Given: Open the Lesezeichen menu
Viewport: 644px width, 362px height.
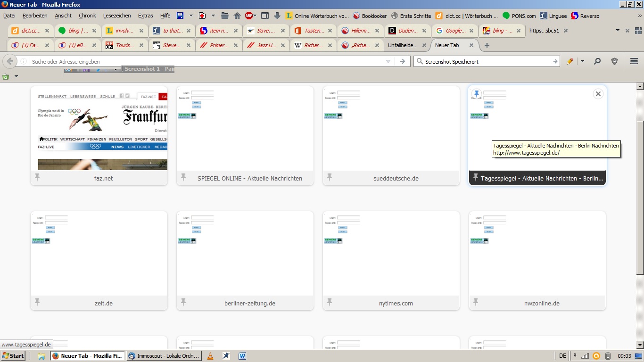Looking at the screenshot, I should 117,16.
